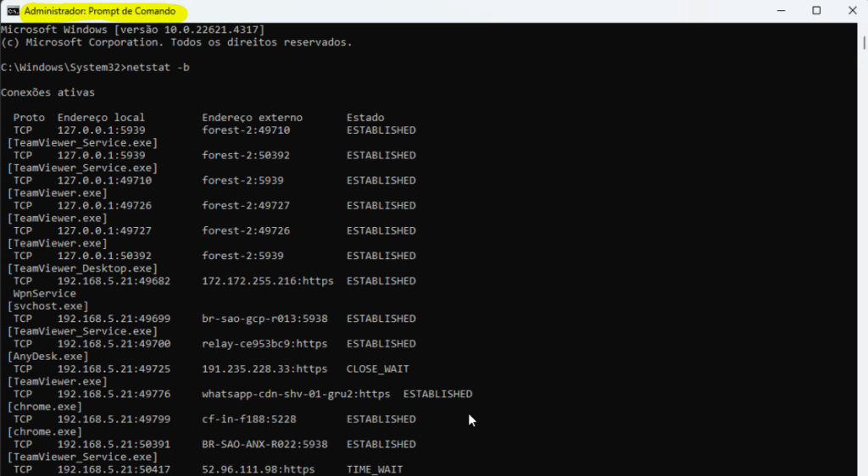Click local address '127.0.0.1:49726'
Viewport: 868px width, 476px height.
click(104, 206)
